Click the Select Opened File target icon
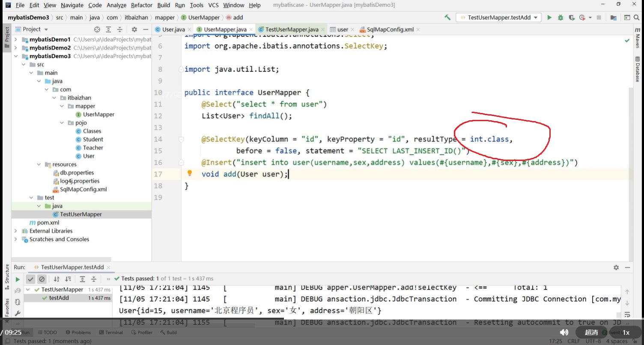The image size is (644, 345). 97,29
